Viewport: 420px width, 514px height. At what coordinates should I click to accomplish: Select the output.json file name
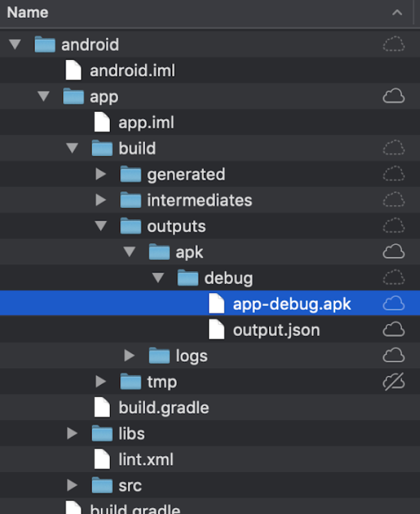[x=276, y=330]
